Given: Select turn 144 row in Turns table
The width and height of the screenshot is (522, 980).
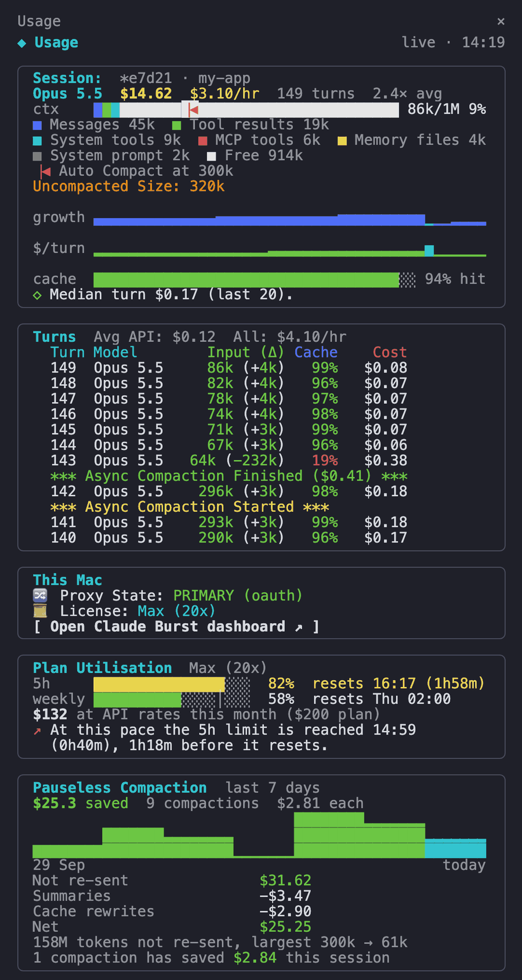Looking at the screenshot, I should point(229,445).
